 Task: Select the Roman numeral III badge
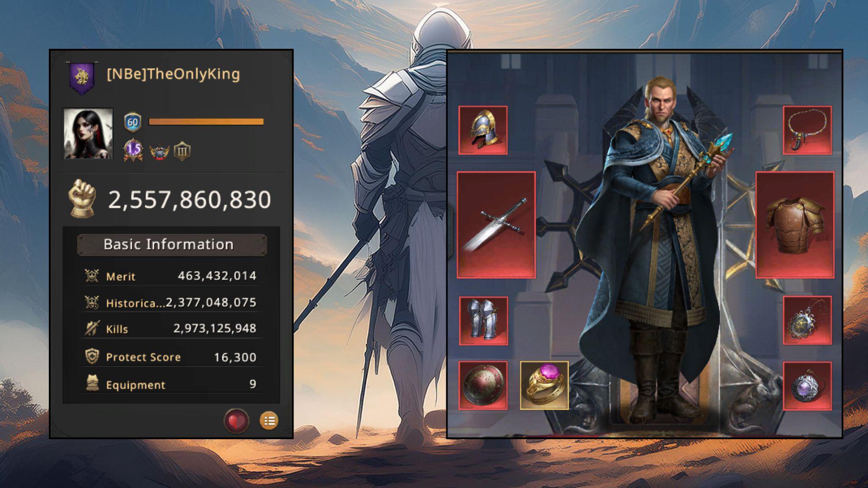coord(182,151)
